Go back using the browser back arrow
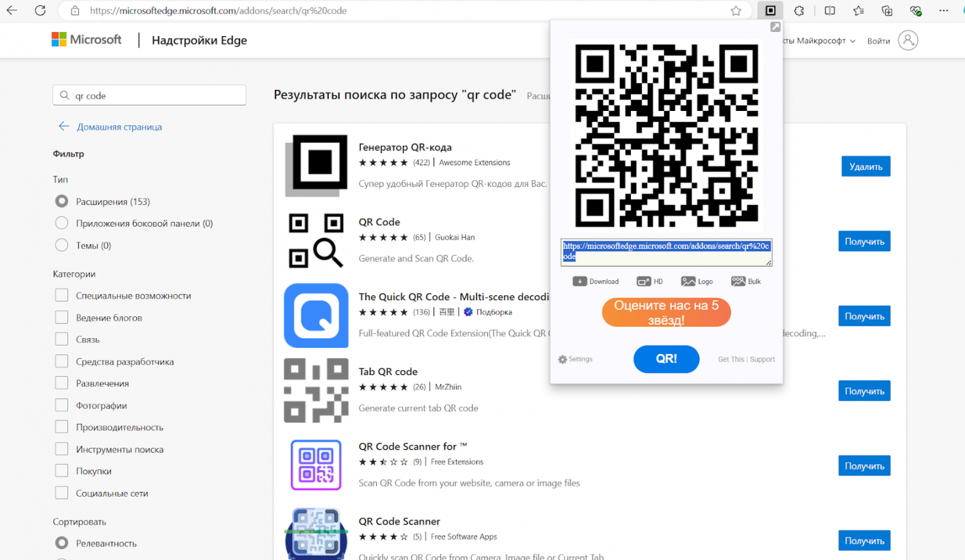Image resolution: width=965 pixels, height=560 pixels. pos(12,10)
